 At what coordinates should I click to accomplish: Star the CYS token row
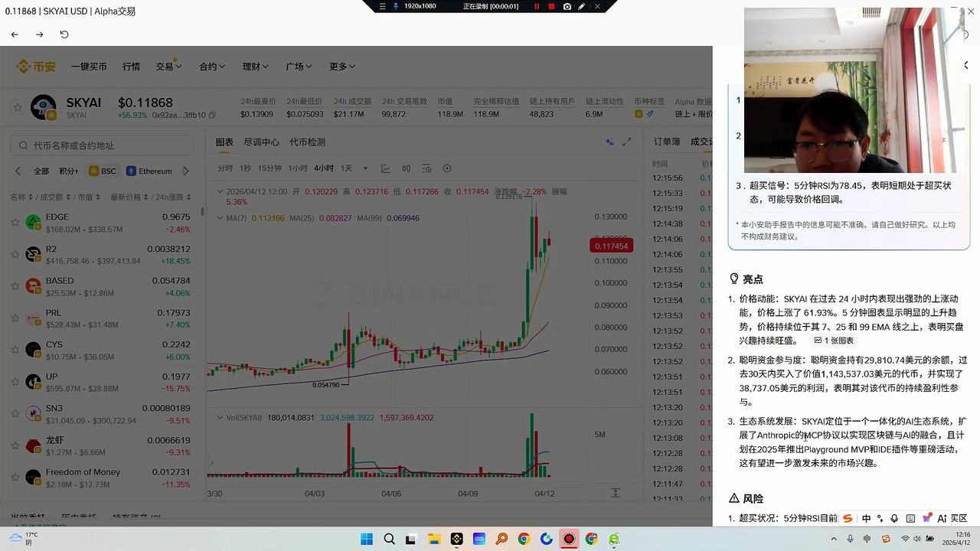pyautogui.click(x=15, y=350)
